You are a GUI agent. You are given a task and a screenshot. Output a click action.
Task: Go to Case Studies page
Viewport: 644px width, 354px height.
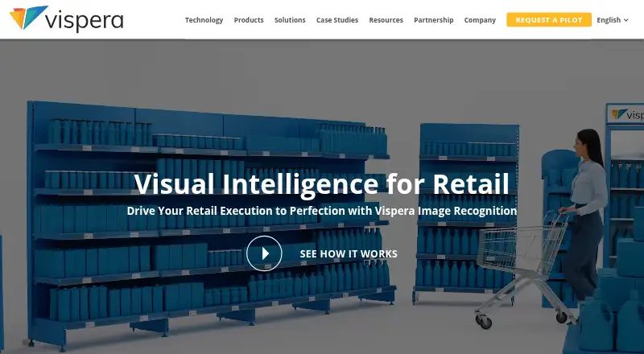click(x=336, y=20)
